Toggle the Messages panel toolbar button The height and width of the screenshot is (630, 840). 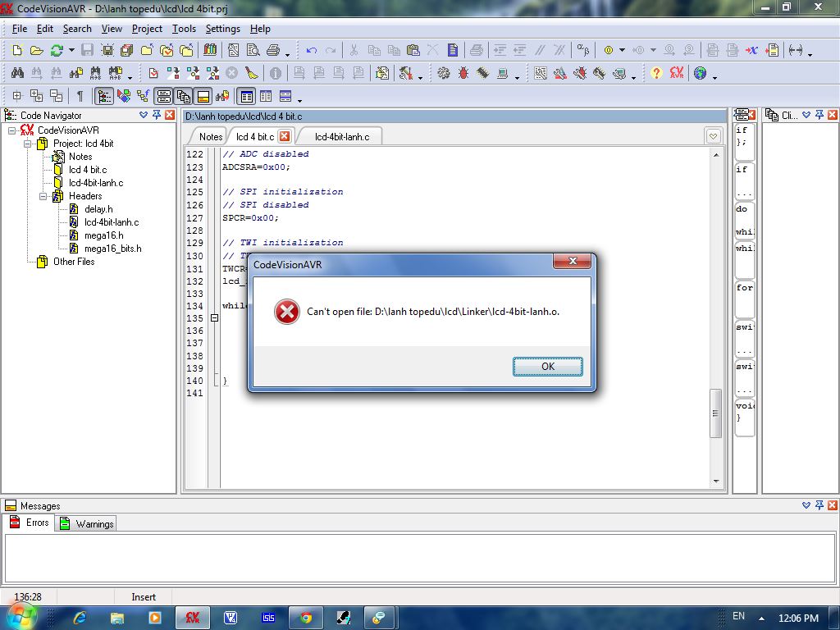203,96
